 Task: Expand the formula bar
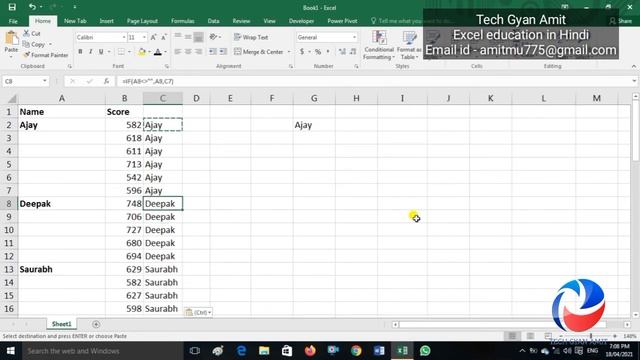pyautogui.click(x=634, y=81)
